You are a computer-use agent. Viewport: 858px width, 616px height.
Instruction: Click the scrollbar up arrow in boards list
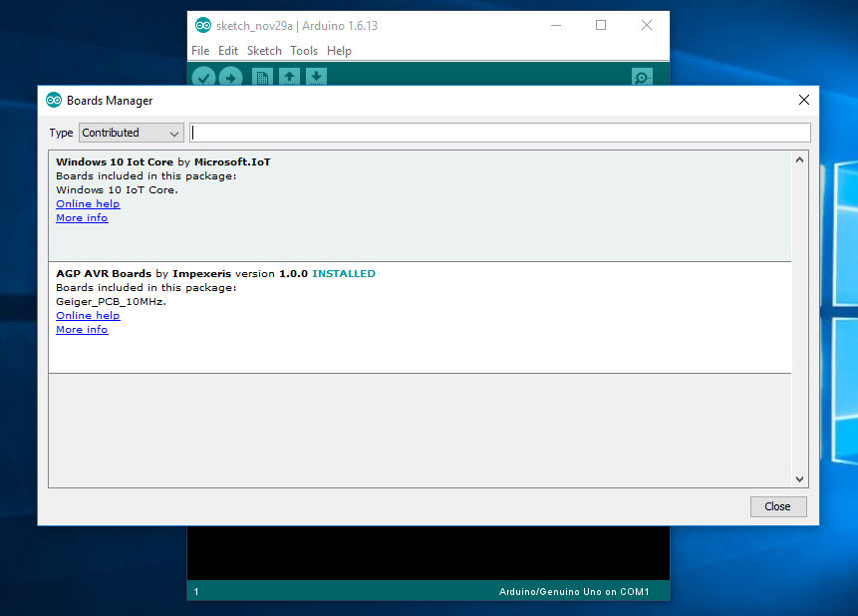[799, 159]
